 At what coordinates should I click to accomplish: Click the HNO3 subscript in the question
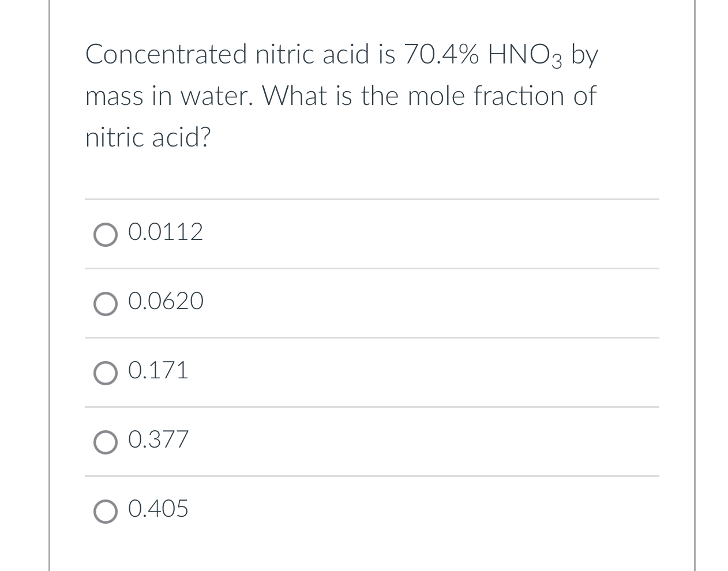(557, 61)
